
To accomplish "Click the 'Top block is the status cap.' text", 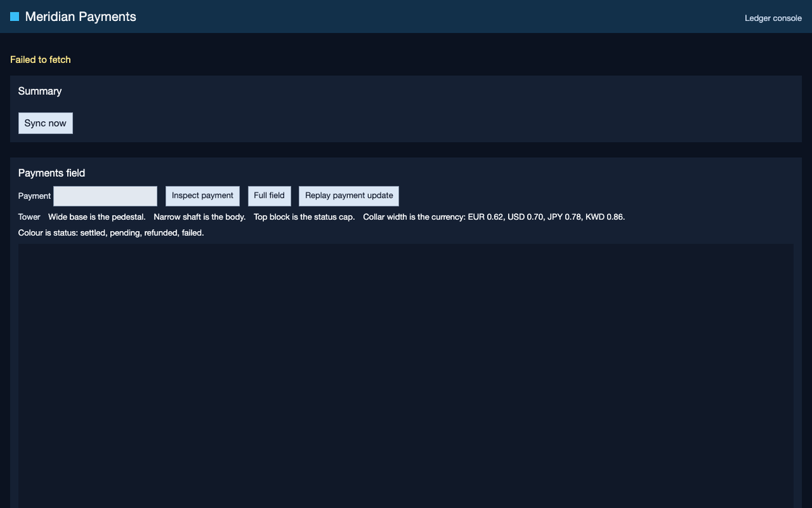I will coord(304,217).
